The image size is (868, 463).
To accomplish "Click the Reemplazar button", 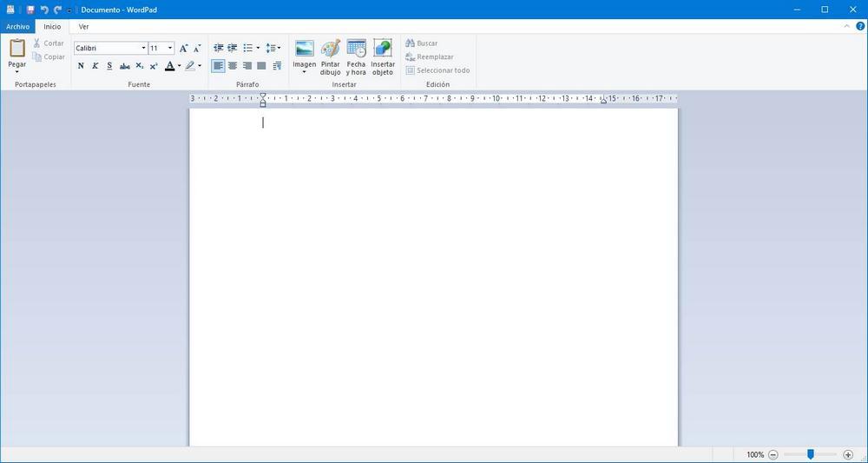I will tap(430, 56).
